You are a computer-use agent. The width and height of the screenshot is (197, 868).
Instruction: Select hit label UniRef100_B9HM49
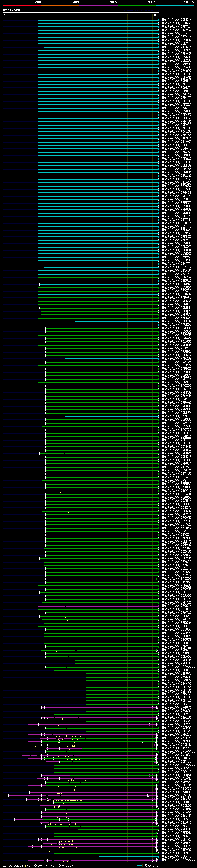pos(177,81)
